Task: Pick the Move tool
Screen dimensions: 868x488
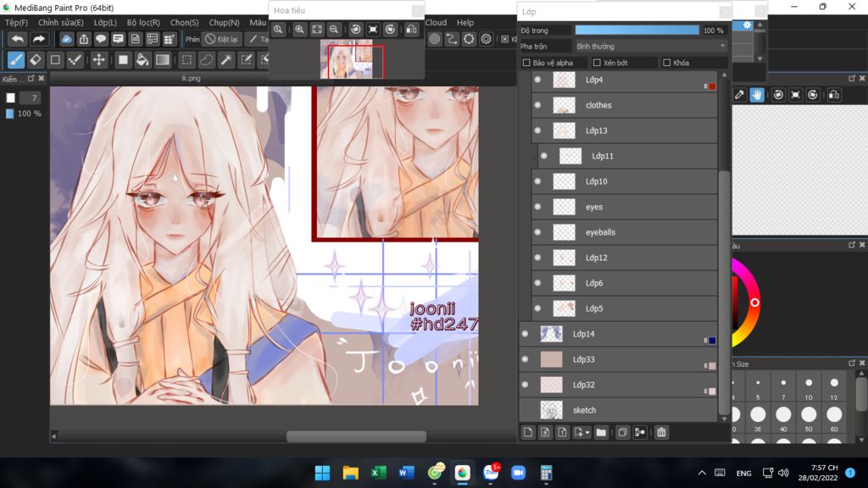Action: (98, 60)
